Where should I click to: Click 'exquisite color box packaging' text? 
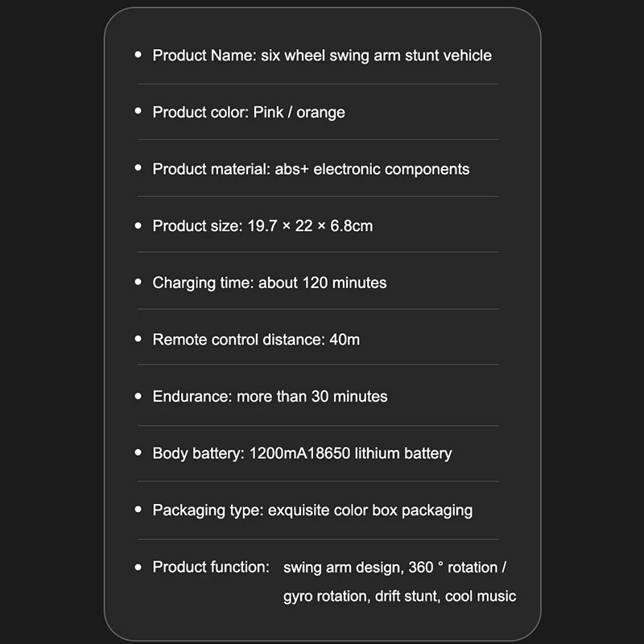pyautogui.click(x=370, y=510)
